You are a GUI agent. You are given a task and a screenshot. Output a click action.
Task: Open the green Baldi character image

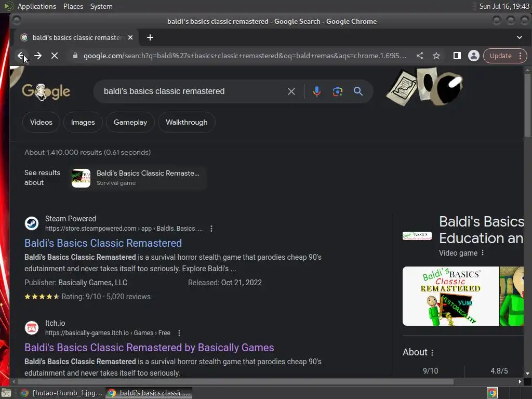pos(512,296)
